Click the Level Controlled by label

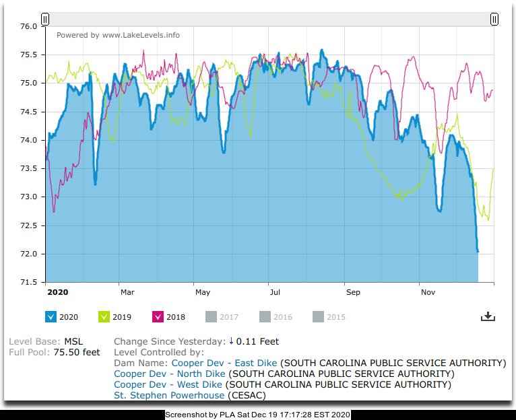[159, 352]
